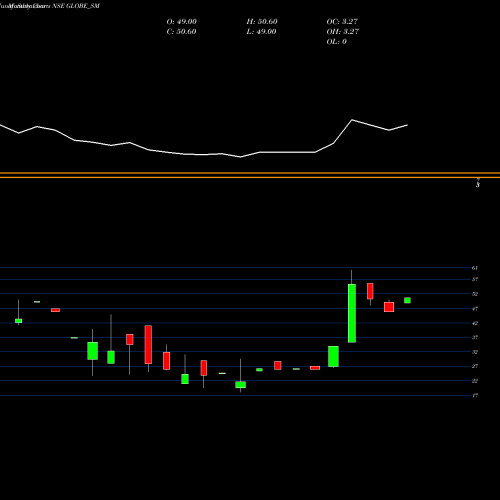Click the 57 price axis label
Screen dimensions: 500x500
pyautogui.click(x=475, y=279)
